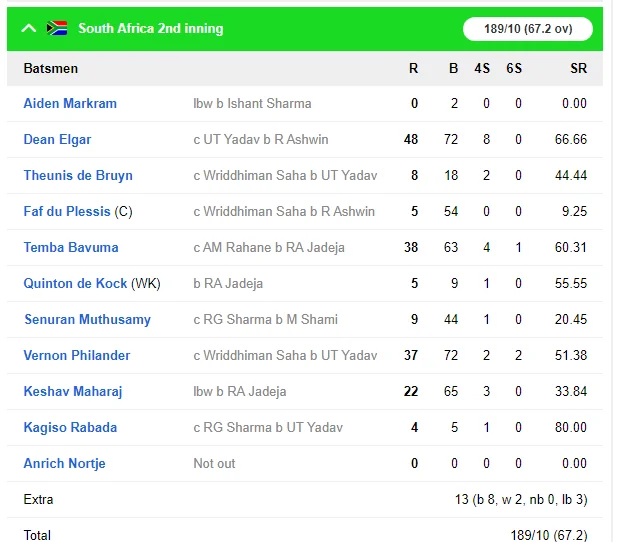Click the South Africa flag icon
This screenshot has height=549, width=619.
click(x=57, y=28)
